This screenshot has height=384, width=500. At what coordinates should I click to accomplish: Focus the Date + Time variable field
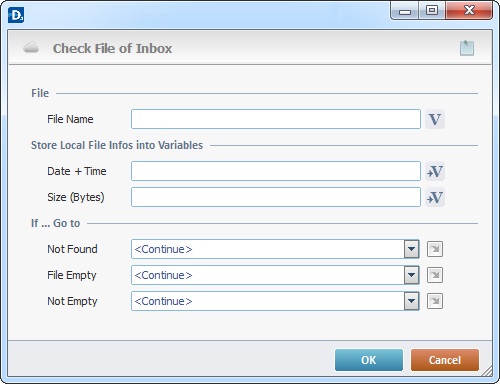tap(276, 171)
